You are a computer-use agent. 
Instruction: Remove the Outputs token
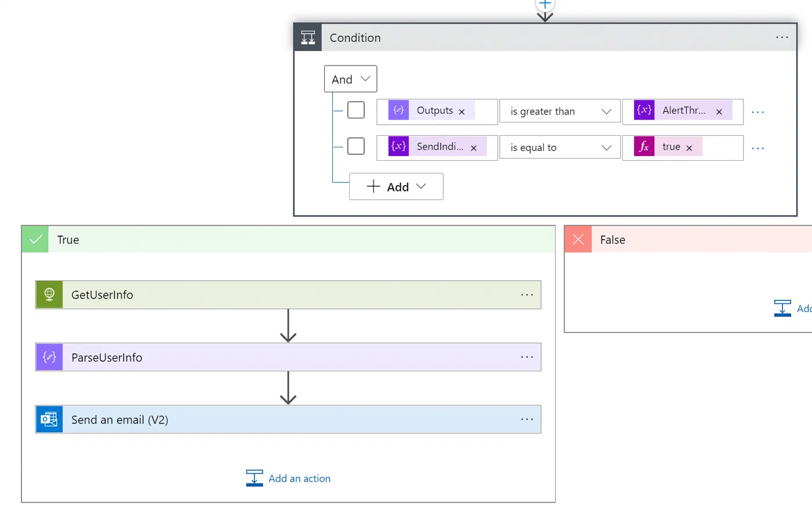pyautogui.click(x=462, y=111)
